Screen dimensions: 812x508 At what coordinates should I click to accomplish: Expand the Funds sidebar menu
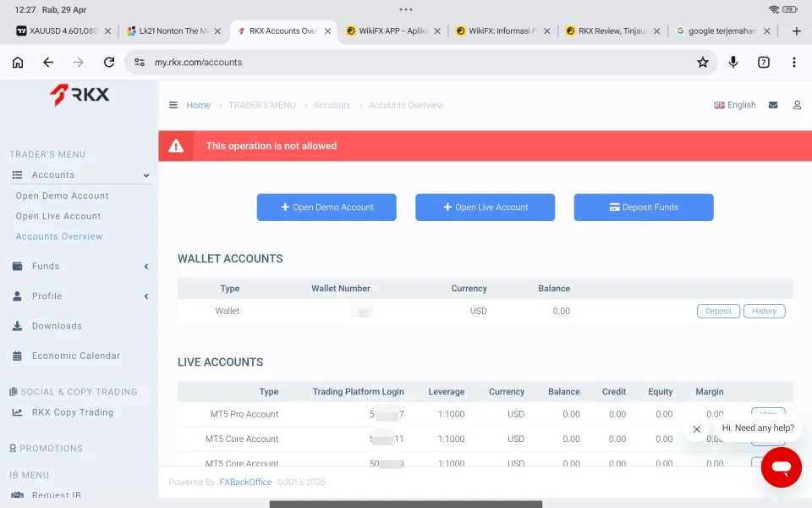pyautogui.click(x=80, y=266)
